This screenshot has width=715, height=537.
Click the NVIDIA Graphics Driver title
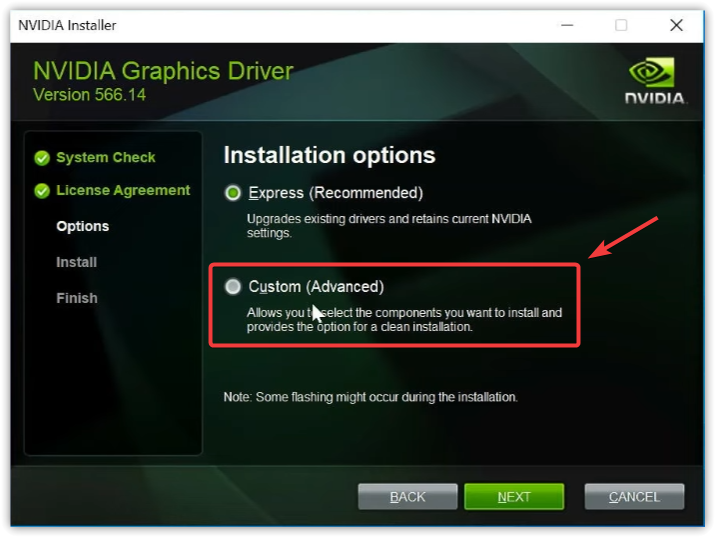coord(163,71)
